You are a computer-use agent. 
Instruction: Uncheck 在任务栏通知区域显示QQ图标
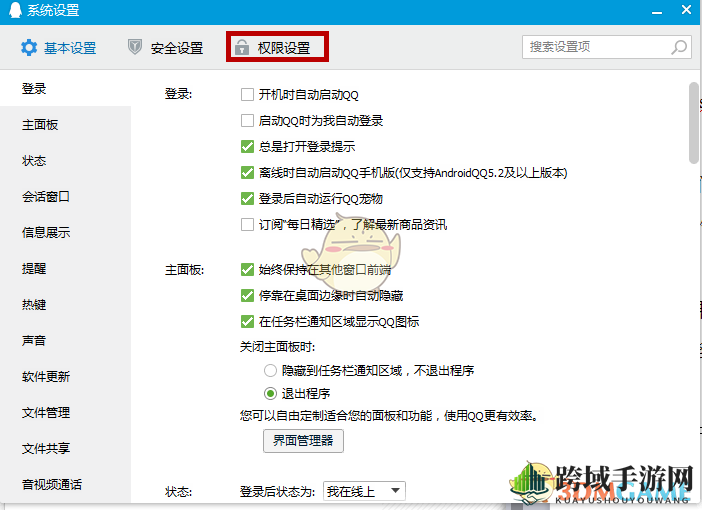(x=247, y=321)
